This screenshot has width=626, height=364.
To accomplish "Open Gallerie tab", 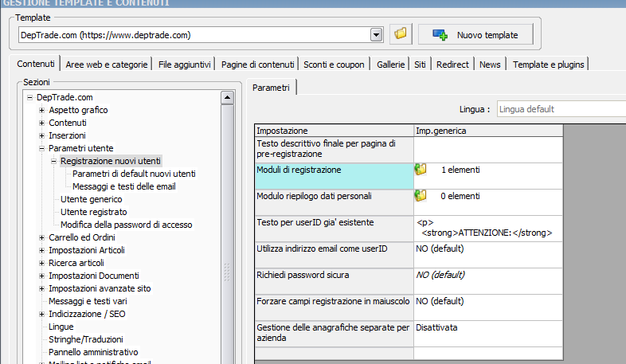I will pos(390,65).
